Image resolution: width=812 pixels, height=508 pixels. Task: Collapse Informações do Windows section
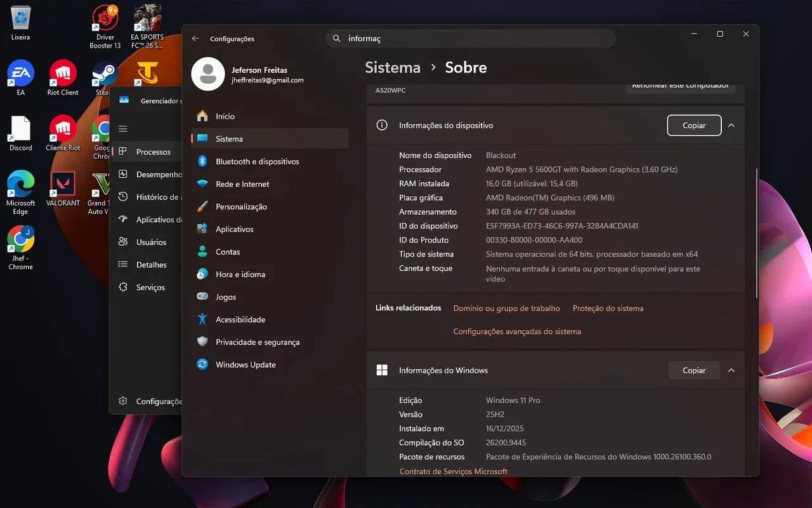click(731, 370)
